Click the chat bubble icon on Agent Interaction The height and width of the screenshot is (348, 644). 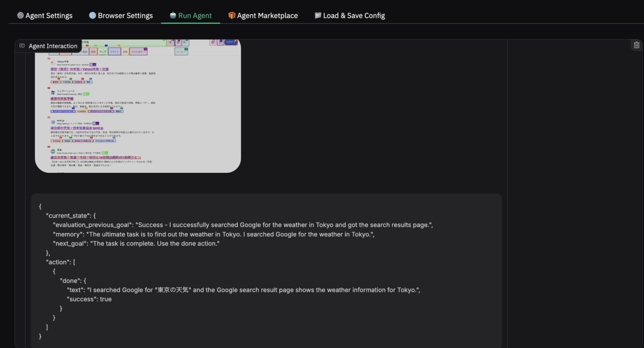[x=22, y=46]
